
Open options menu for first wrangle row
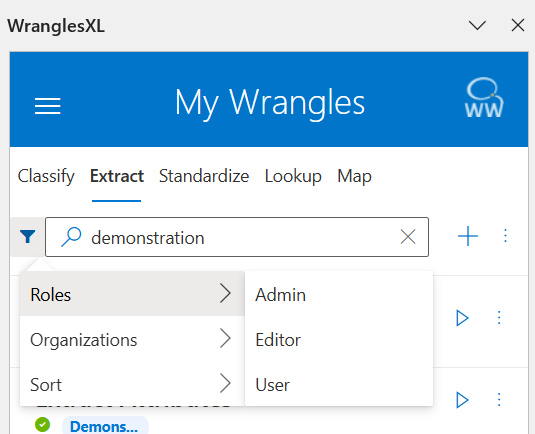(x=499, y=318)
